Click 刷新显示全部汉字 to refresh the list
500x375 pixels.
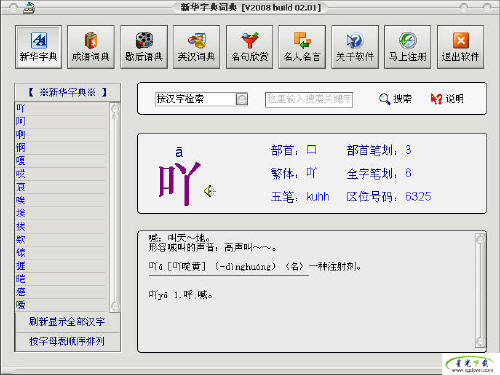(x=67, y=322)
